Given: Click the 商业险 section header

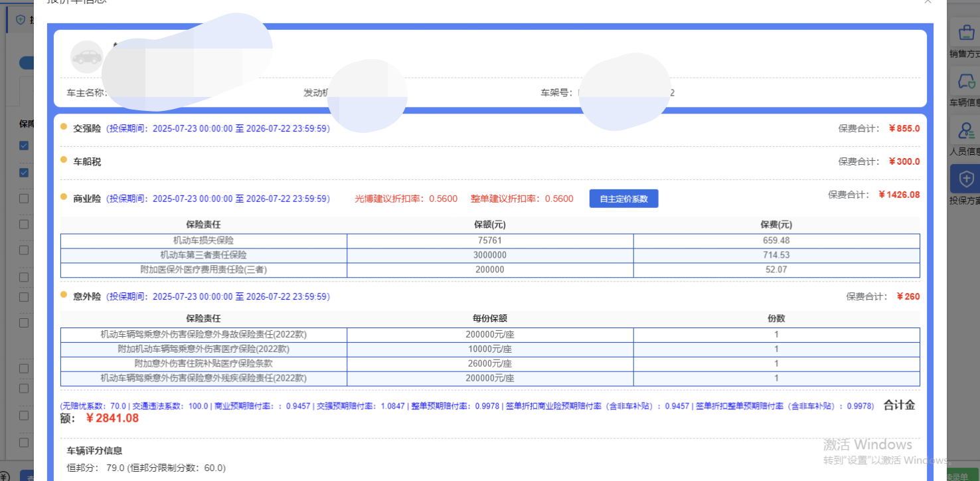Looking at the screenshot, I should point(87,199).
